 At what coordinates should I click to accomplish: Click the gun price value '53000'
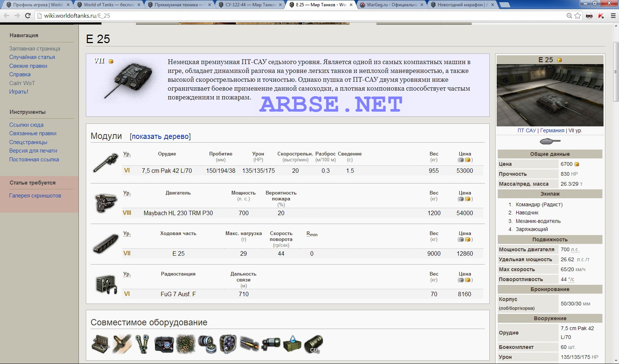465,171
